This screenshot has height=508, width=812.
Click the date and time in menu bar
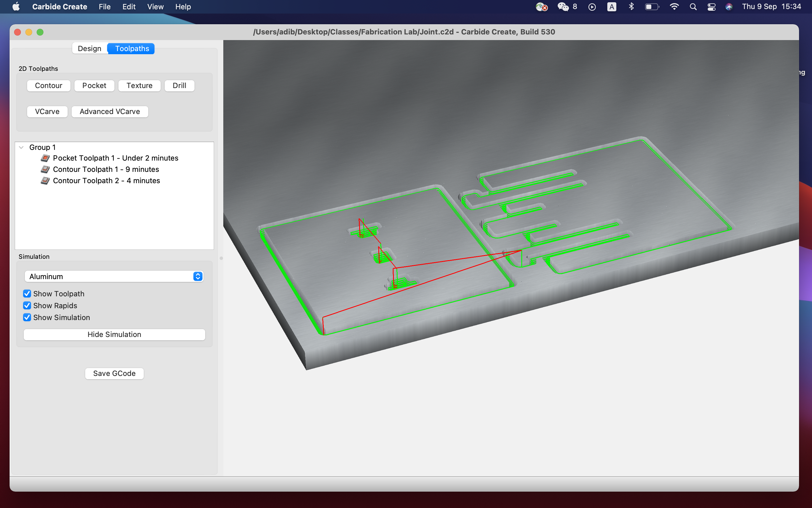(x=771, y=7)
